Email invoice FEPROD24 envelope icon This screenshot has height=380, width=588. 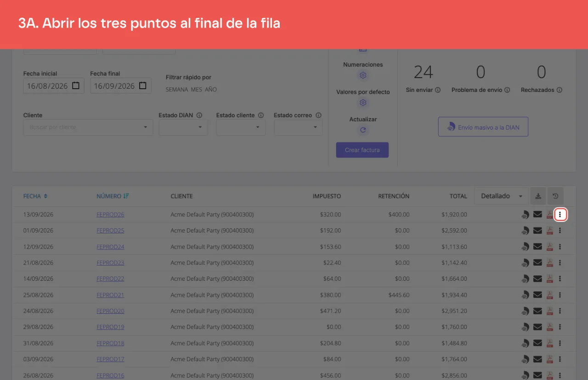pos(537,247)
